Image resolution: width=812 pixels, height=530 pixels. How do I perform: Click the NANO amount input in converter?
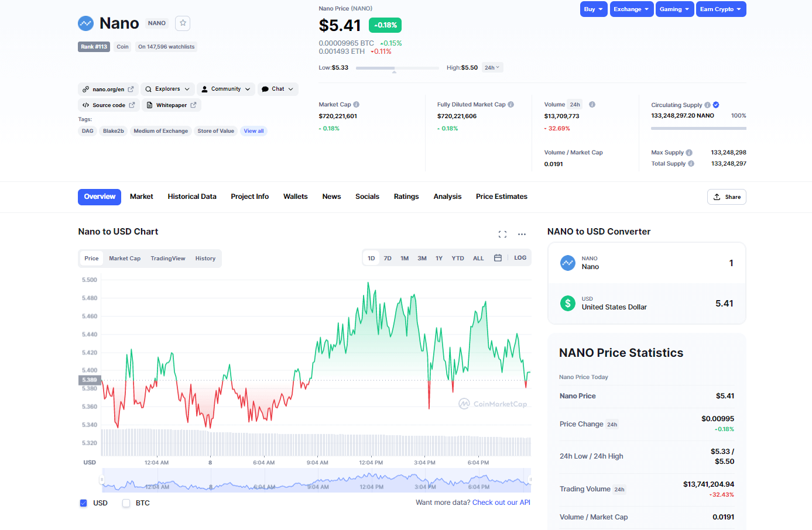click(x=703, y=263)
